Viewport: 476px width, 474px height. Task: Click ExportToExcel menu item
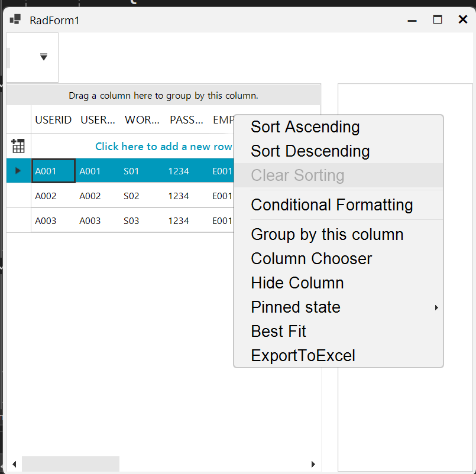pos(303,356)
